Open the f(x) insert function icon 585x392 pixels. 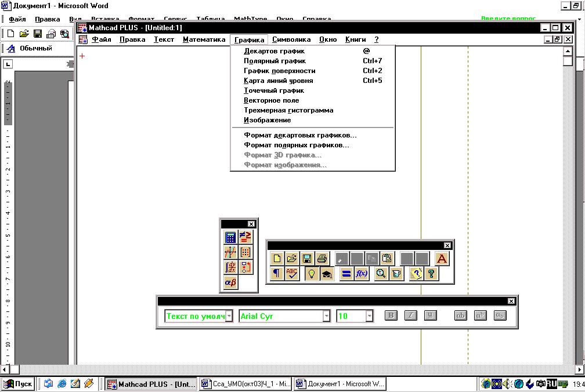[x=362, y=274]
